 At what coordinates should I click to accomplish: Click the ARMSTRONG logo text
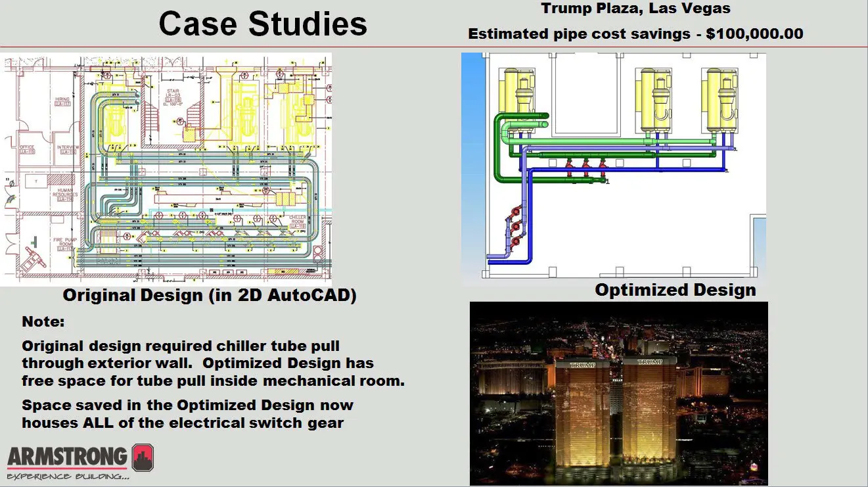pyautogui.click(x=67, y=456)
